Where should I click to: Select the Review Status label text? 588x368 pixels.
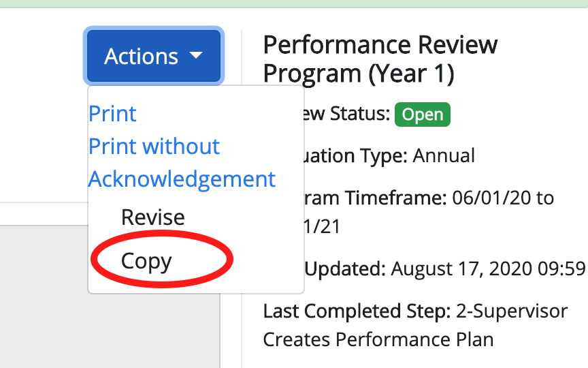tap(345, 113)
